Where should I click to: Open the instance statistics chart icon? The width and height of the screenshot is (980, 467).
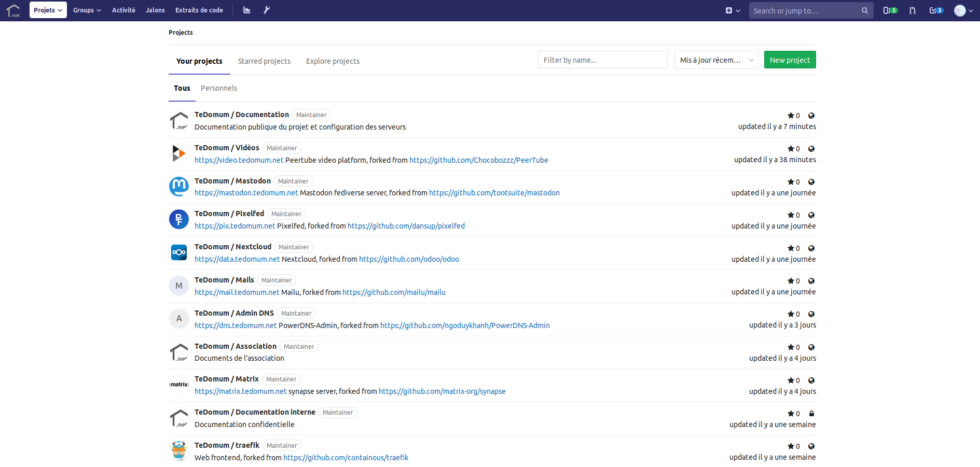(x=247, y=10)
